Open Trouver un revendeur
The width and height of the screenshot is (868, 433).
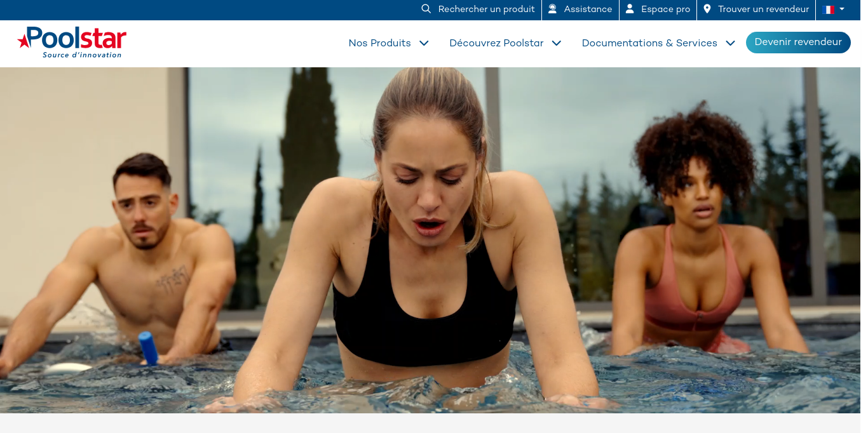coord(763,9)
